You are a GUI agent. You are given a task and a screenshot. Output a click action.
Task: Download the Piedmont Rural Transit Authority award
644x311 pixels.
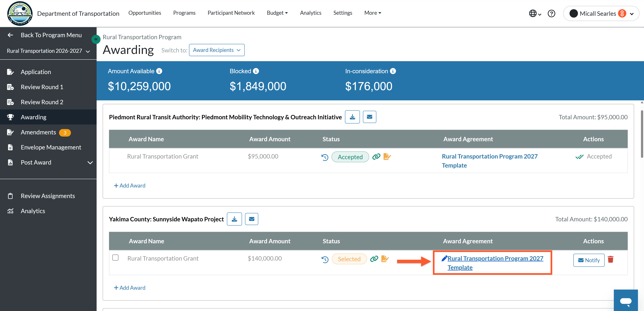coord(352,117)
